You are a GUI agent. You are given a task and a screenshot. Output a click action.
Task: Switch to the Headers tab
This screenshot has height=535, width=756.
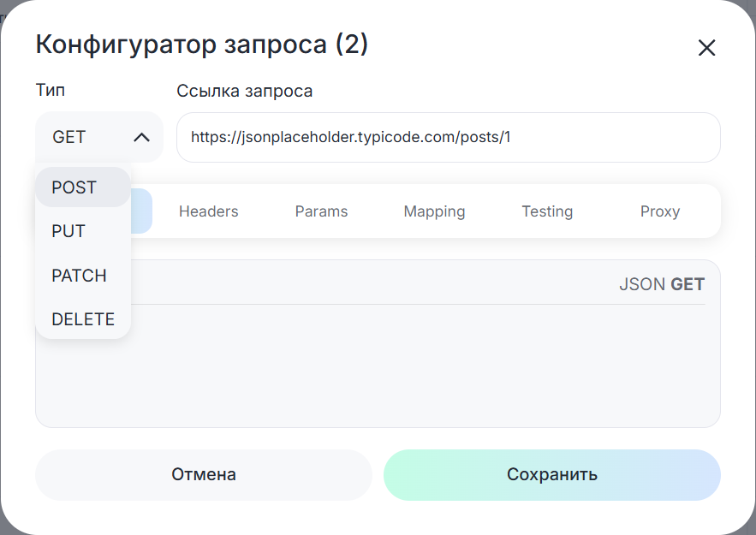click(x=208, y=211)
